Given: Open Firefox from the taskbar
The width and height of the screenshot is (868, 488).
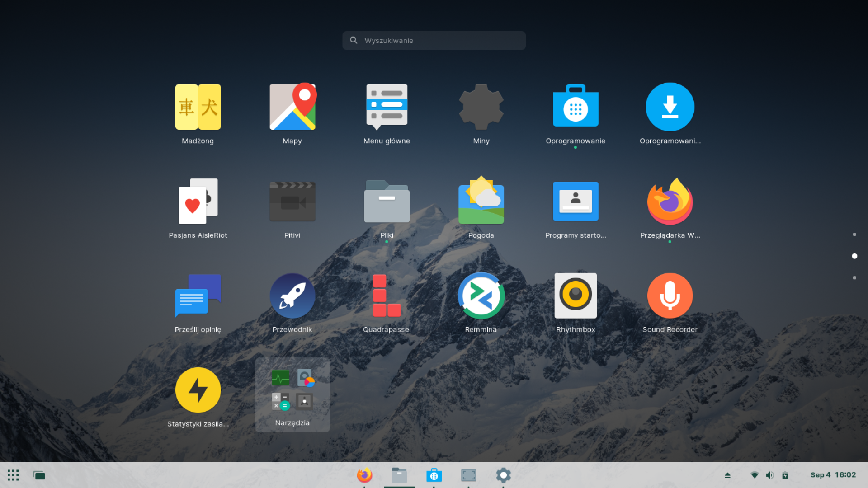Looking at the screenshot, I should click(x=364, y=475).
